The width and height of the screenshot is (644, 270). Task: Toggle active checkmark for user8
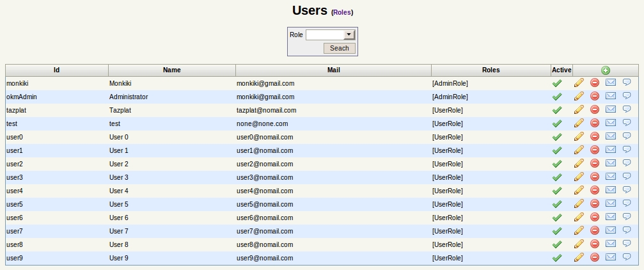(x=557, y=244)
